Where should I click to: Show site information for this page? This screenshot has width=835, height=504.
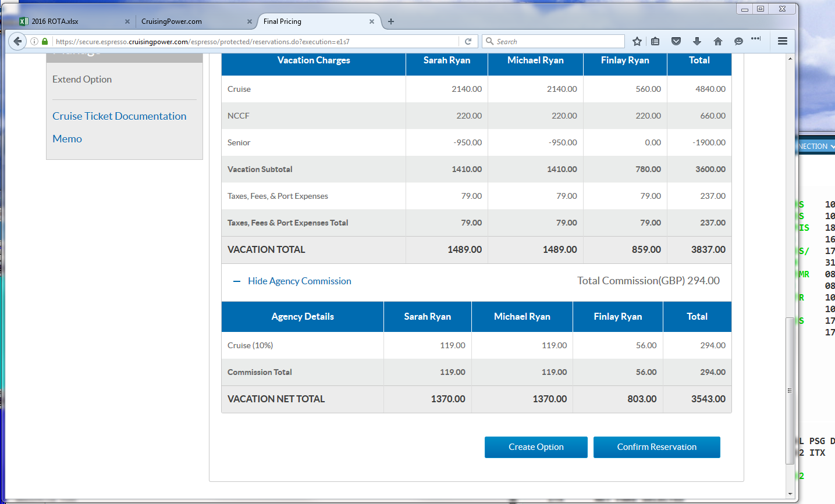tap(34, 41)
